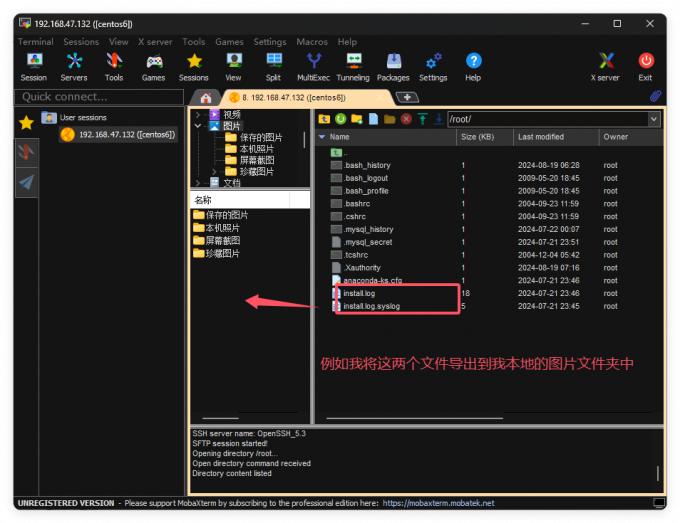Create new folder in SFTP panel
The width and height of the screenshot is (680, 523).
click(357, 119)
